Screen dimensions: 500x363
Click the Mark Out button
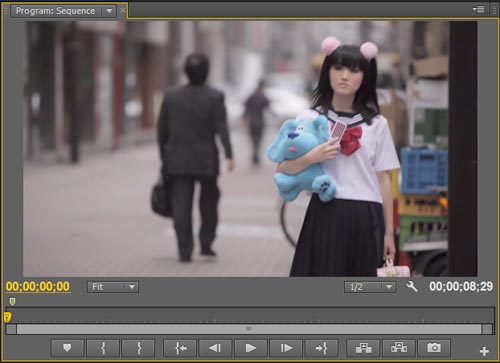pyautogui.click(x=138, y=348)
